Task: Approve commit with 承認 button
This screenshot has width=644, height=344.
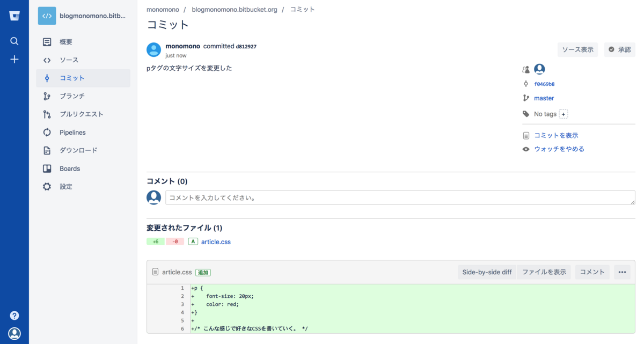Action: pos(620,49)
